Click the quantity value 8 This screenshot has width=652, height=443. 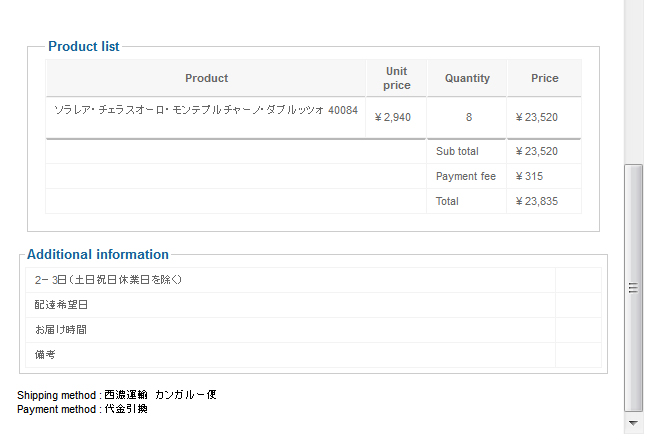468,117
